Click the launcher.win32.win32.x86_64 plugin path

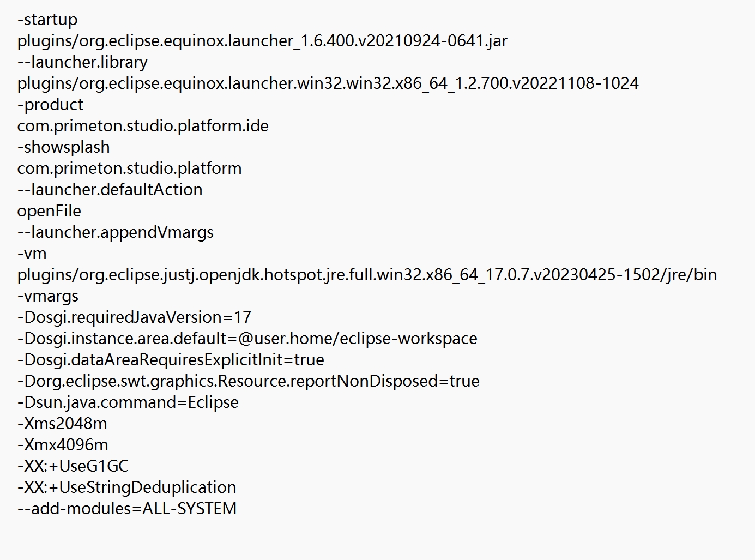point(328,83)
